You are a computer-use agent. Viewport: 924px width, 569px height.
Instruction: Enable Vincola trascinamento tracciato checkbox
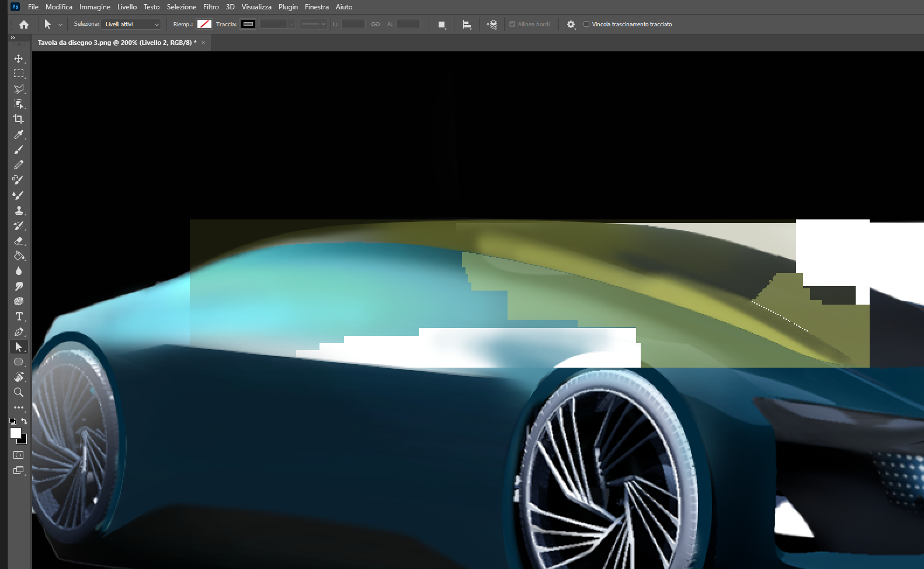click(x=586, y=24)
